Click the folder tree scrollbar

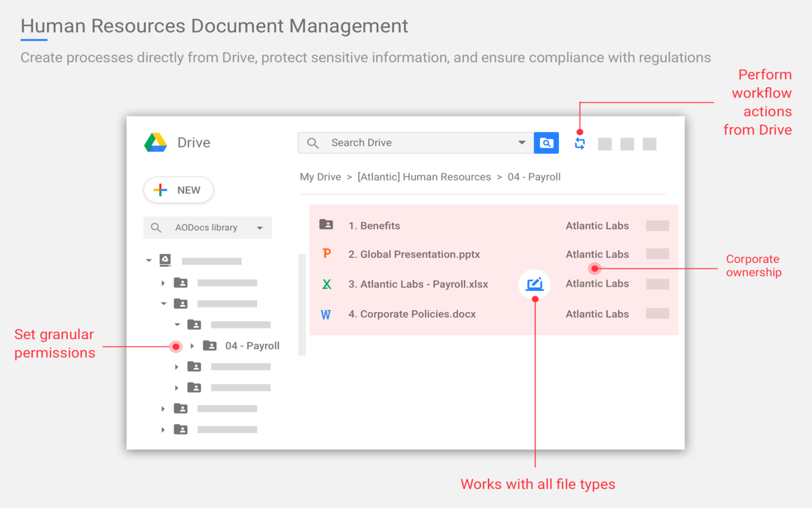tap(302, 305)
